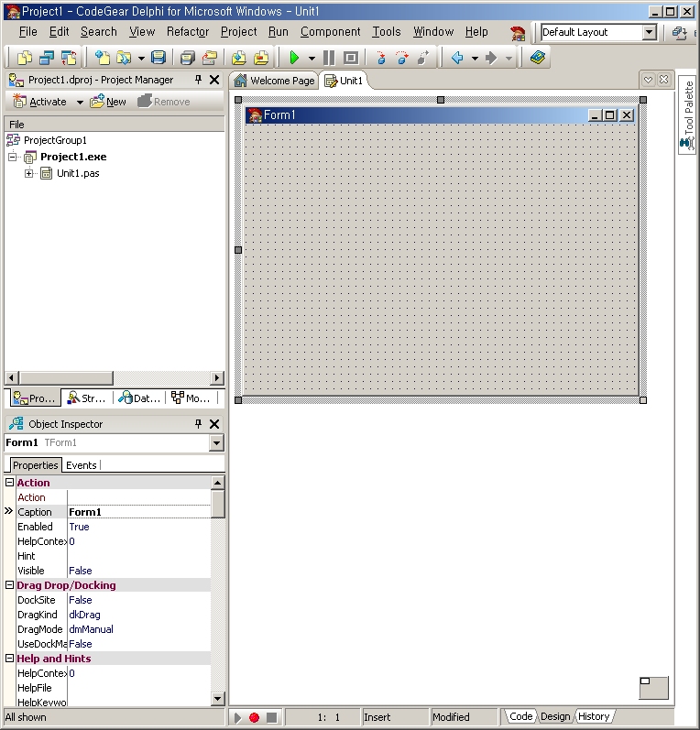Pin the Object Inspector panel
700x730 pixels.
(x=198, y=424)
